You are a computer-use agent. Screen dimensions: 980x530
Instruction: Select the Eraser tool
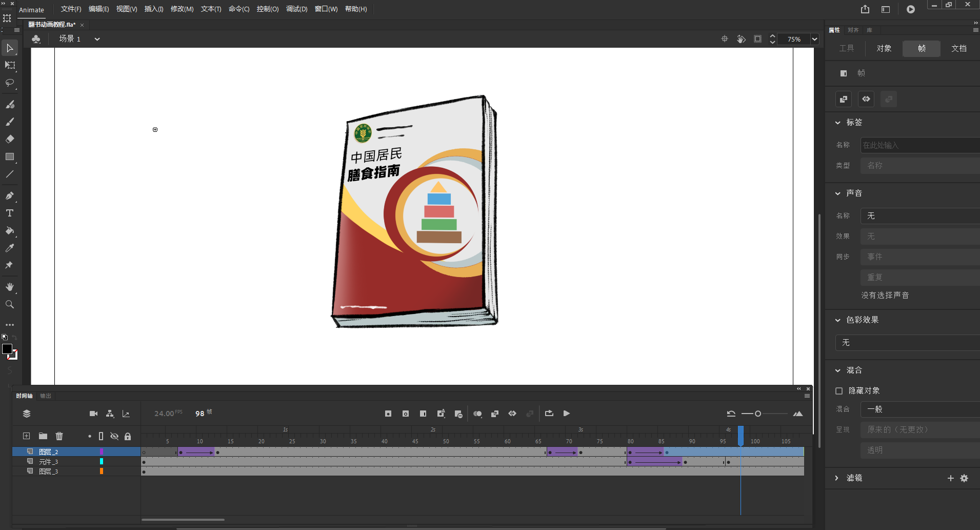10,139
